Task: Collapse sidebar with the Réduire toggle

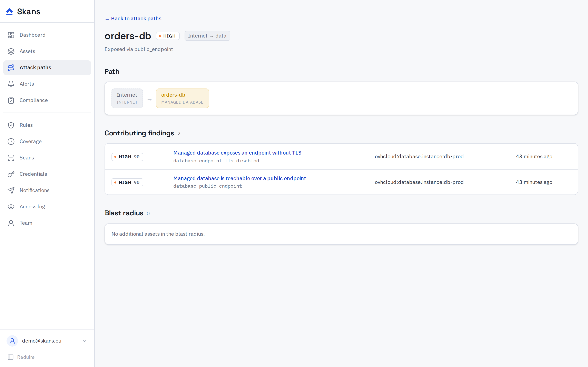Action: 21,357
